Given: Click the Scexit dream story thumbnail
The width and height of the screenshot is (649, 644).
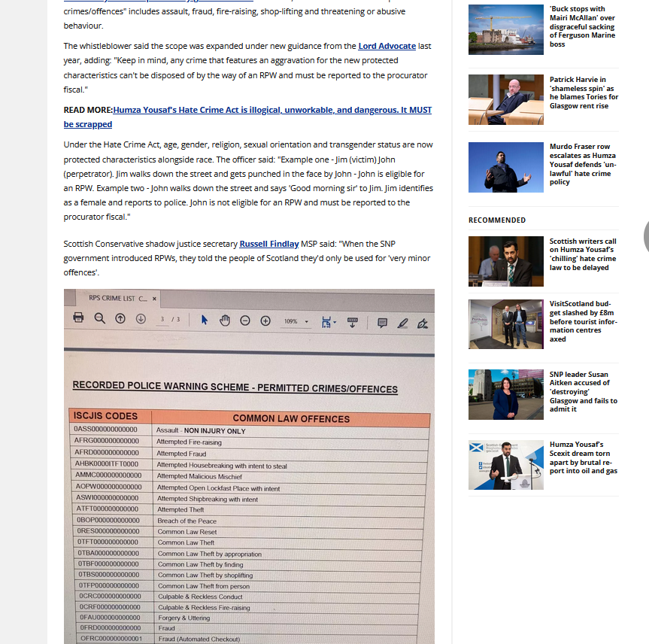Looking at the screenshot, I should (x=506, y=465).
